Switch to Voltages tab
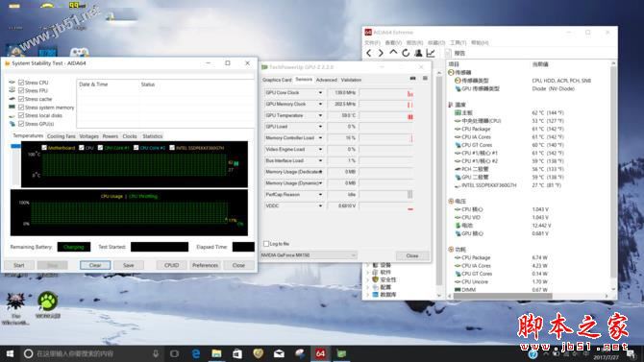Viewport: 644px width, 362px height. click(x=89, y=136)
